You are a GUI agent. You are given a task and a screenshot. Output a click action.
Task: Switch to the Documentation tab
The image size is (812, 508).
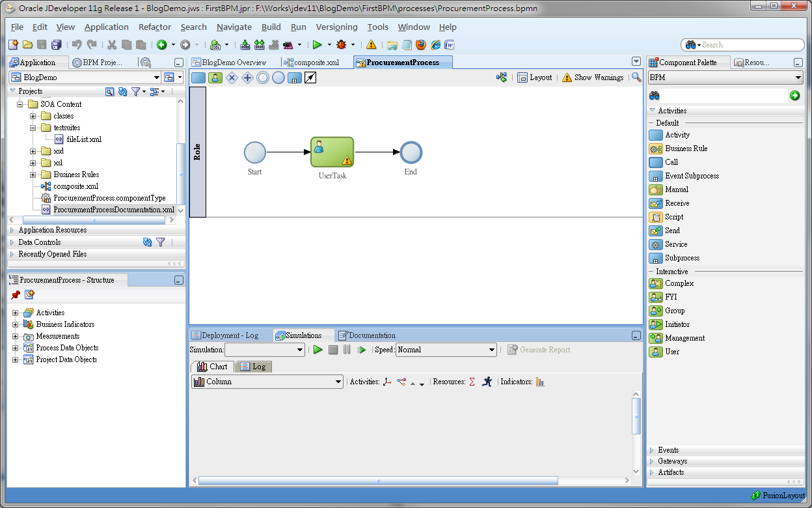point(368,335)
